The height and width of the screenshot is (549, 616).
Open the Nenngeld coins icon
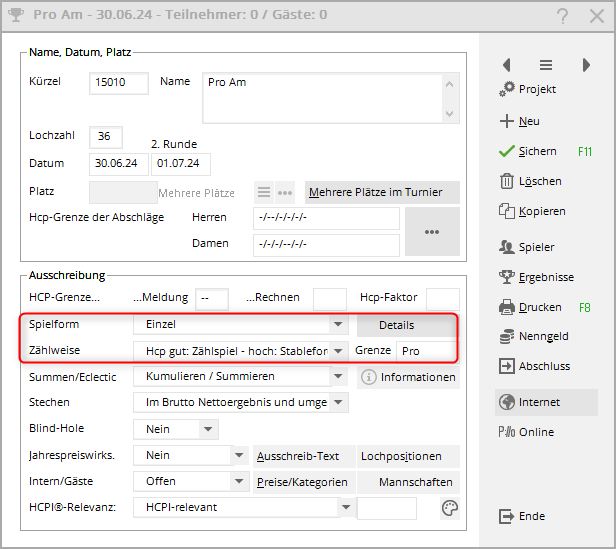pyautogui.click(x=506, y=337)
